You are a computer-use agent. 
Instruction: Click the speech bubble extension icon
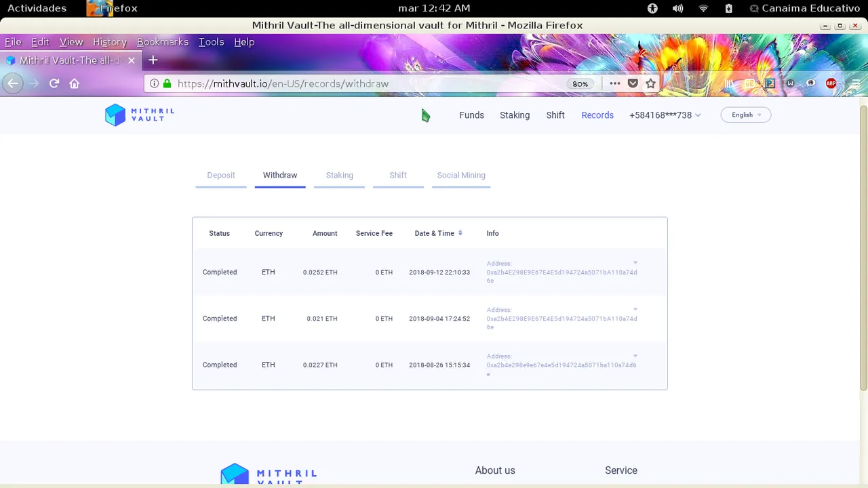click(x=810, y=83)
